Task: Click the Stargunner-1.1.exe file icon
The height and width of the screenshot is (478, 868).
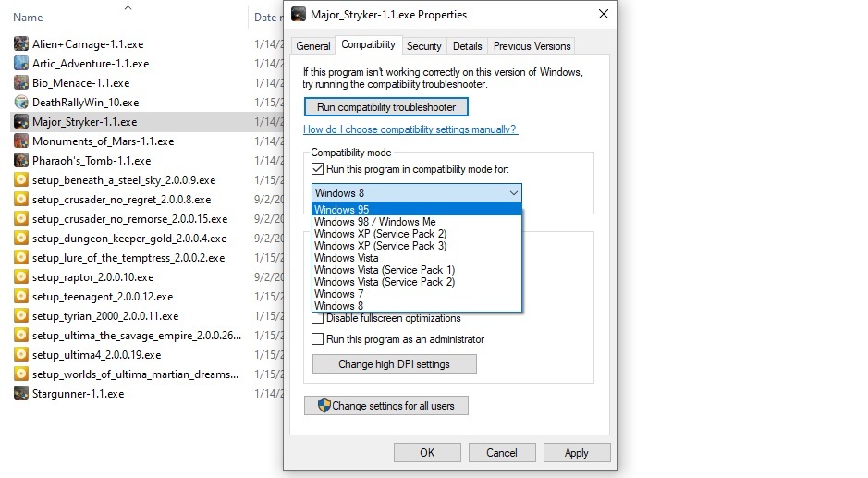Action: [21, 393]
